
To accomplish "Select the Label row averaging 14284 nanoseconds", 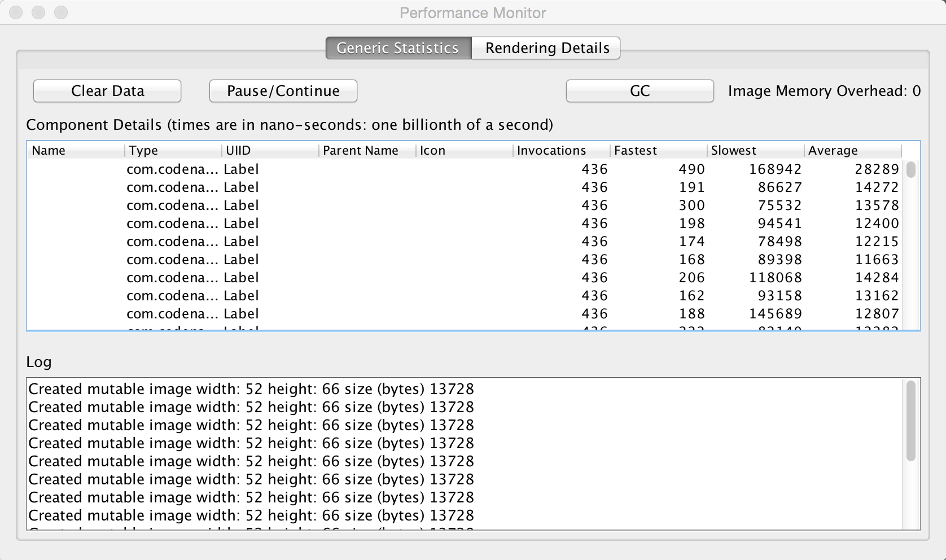I will tap(395, 277).
